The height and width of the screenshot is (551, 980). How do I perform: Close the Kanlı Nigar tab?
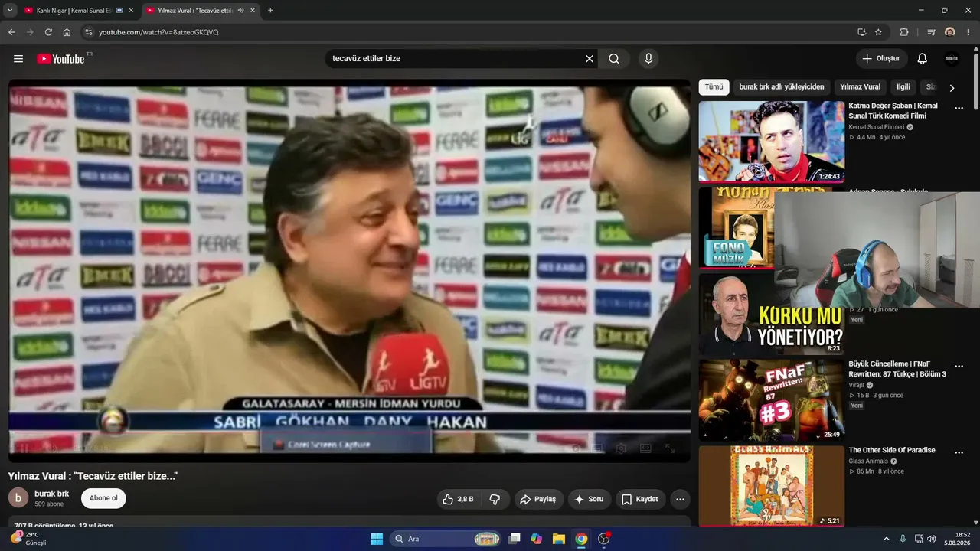point(131,11)
